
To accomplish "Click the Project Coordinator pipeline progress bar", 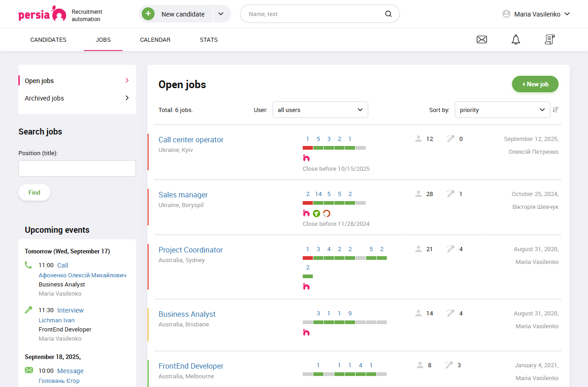I will point(345,258).
